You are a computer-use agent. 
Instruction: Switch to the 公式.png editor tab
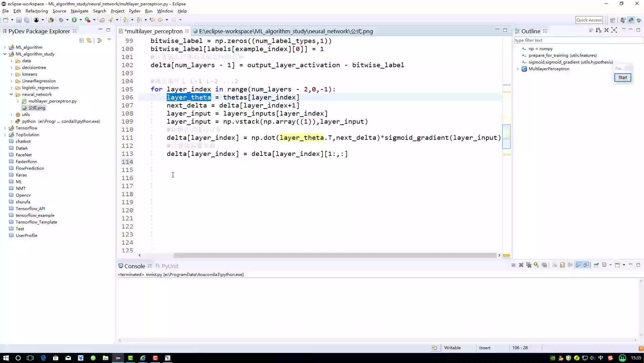point(283,31)
